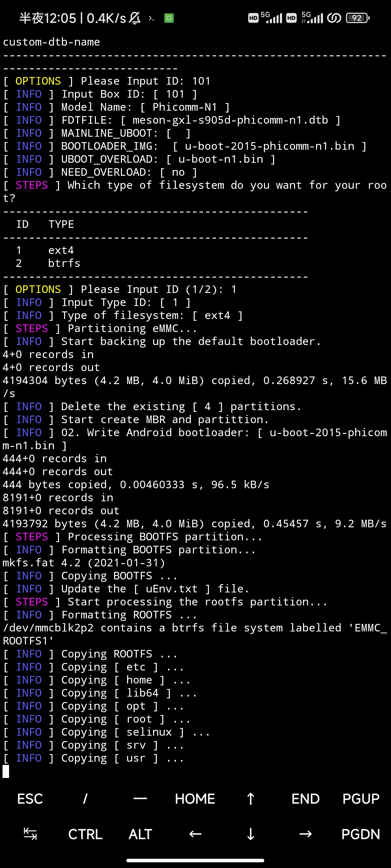Tap the second HD indicator in status bar
The height and width of the screenshot is (868, 391).
pos(291,18)
